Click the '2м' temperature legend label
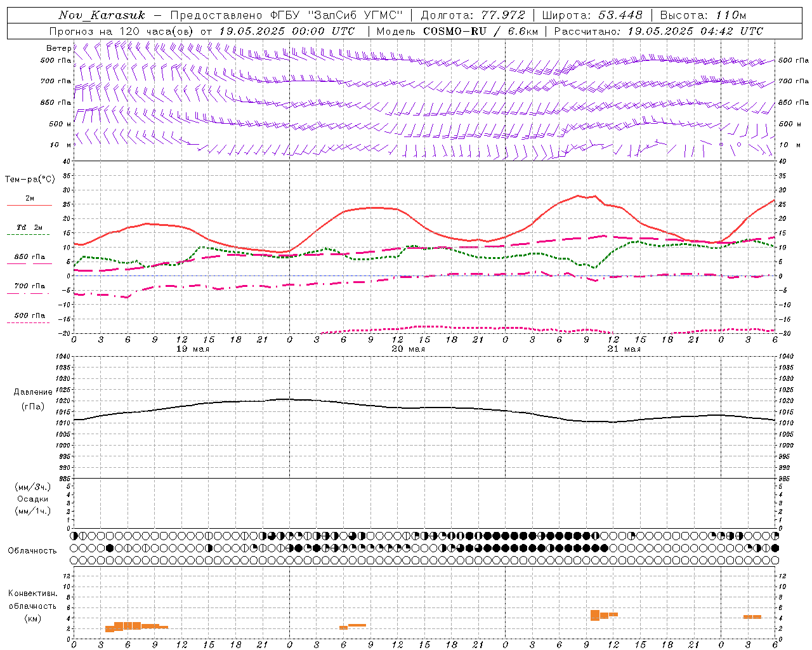812x650 pixels. click(x=30, y=198)
